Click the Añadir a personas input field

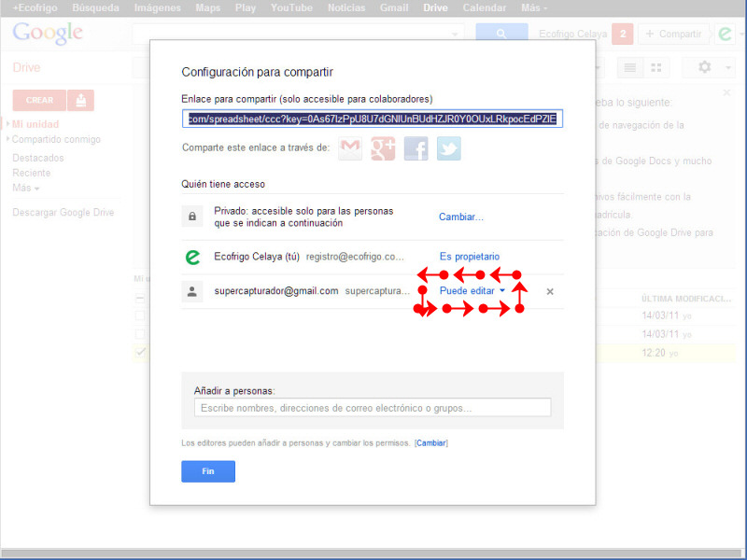pyautogui.click(x=373, y=408)
